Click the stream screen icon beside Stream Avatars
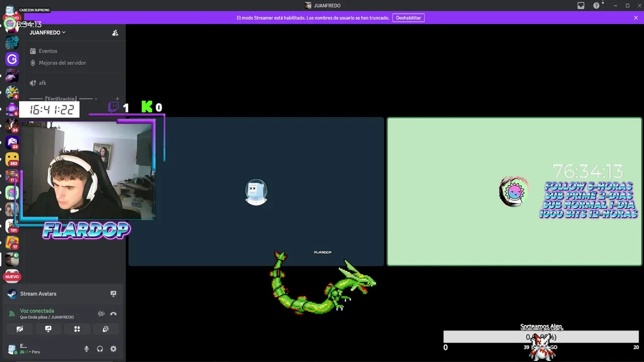The height and width of the screenshot is (362, 644). coord(113,294)
